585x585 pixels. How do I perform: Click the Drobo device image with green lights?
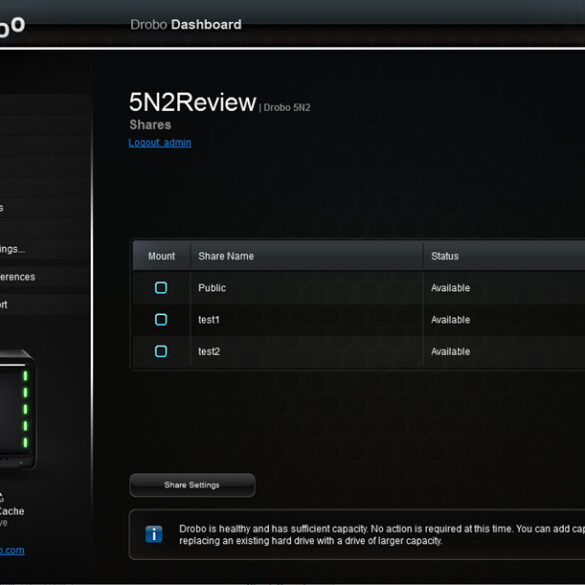[x=17, y=409]
